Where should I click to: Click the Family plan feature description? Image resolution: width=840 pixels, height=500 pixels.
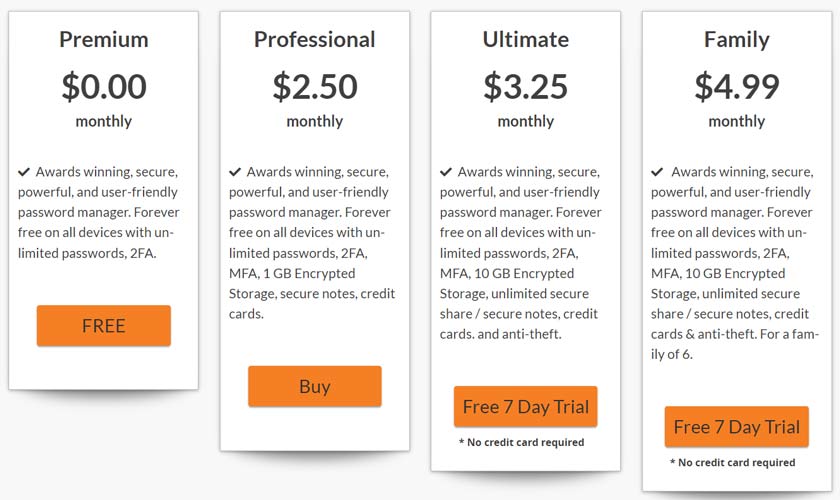(735, 263)
